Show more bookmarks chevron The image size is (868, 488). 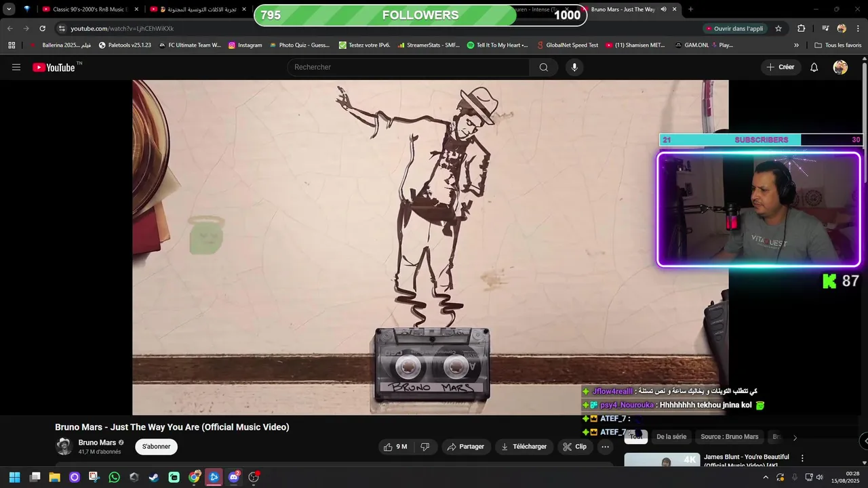coord(796,45)
